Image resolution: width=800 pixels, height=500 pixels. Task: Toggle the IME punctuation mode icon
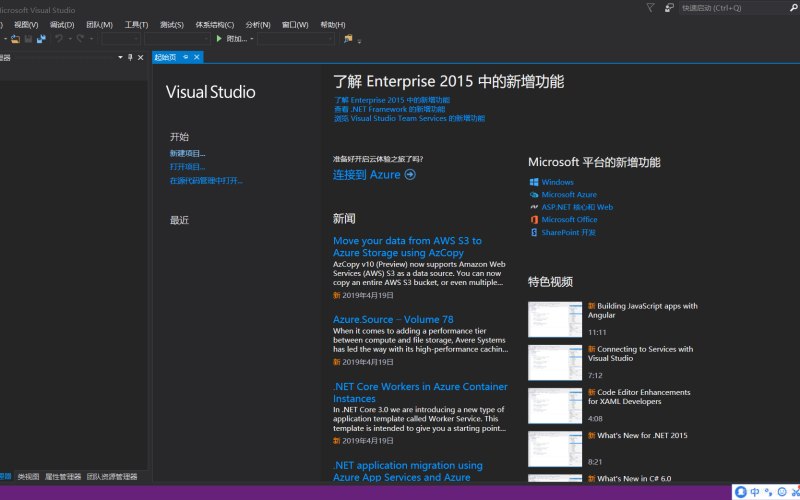(769, 492)
